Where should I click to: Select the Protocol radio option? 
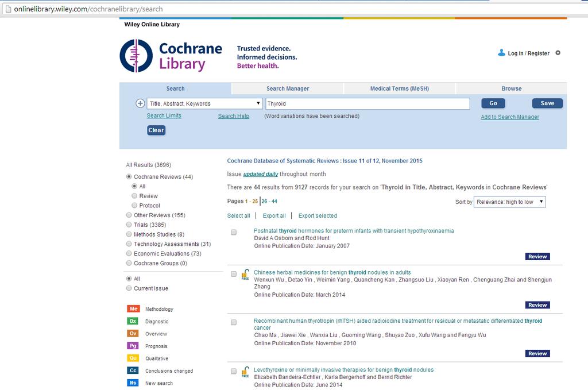click(134, 206)
